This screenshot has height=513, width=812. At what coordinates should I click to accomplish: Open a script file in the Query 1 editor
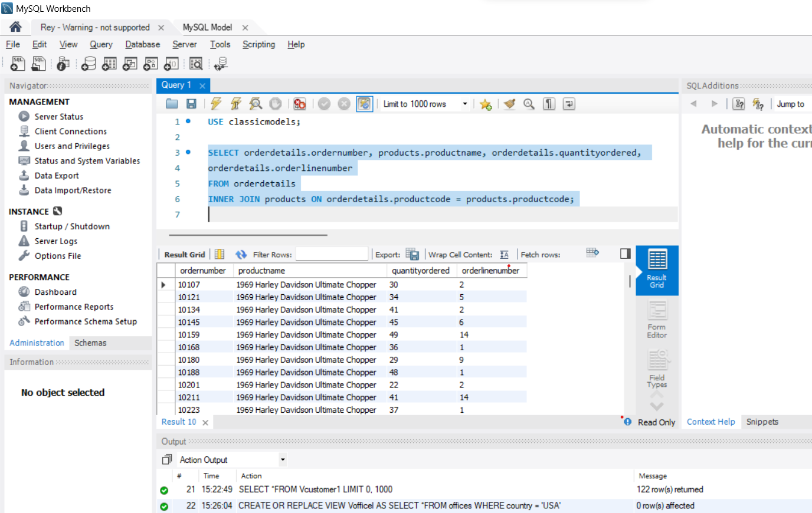[x=172, y=104]
